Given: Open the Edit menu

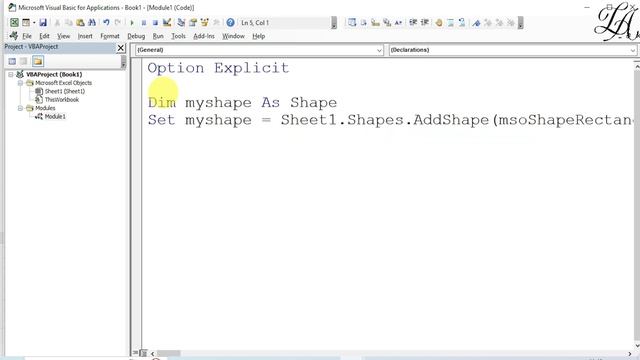Looking at the screenshot, I should pos(44,36).
